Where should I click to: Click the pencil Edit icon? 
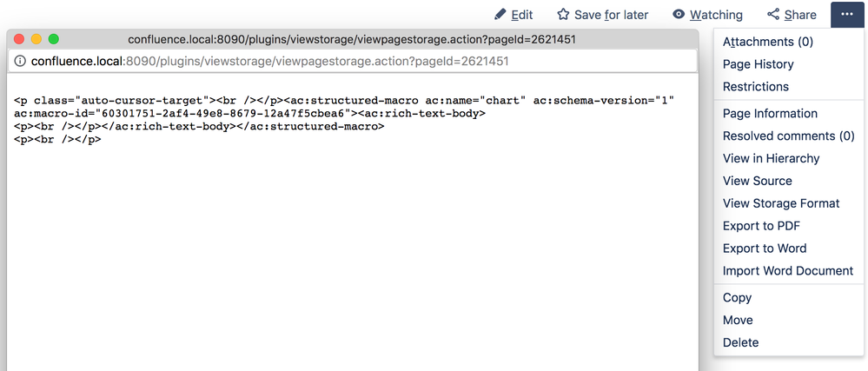coord(500,15)
